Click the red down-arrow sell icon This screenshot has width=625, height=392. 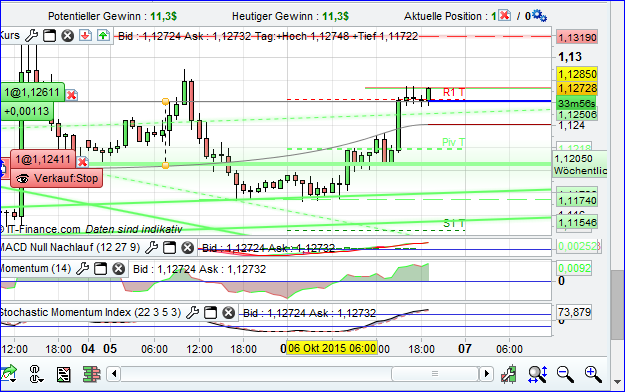pos(85,35)
